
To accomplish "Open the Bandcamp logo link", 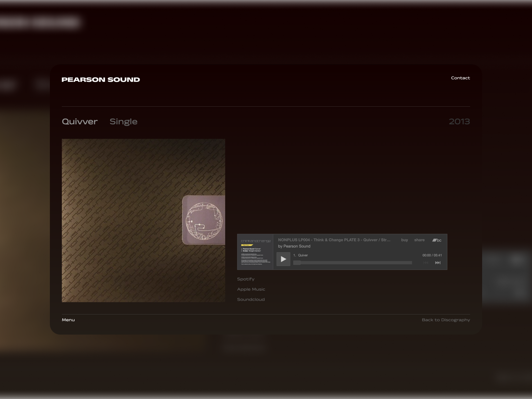I will [437, 240].
